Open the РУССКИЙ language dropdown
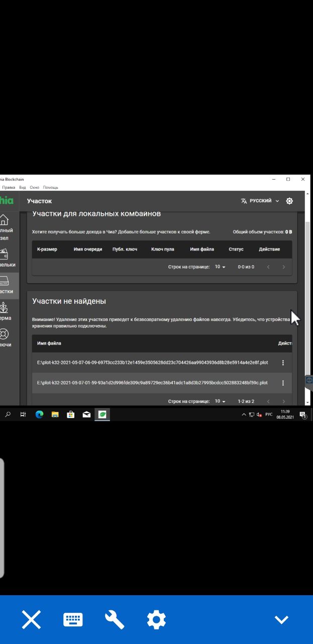Viewport: 313px width, 644px height. [264, 201]
